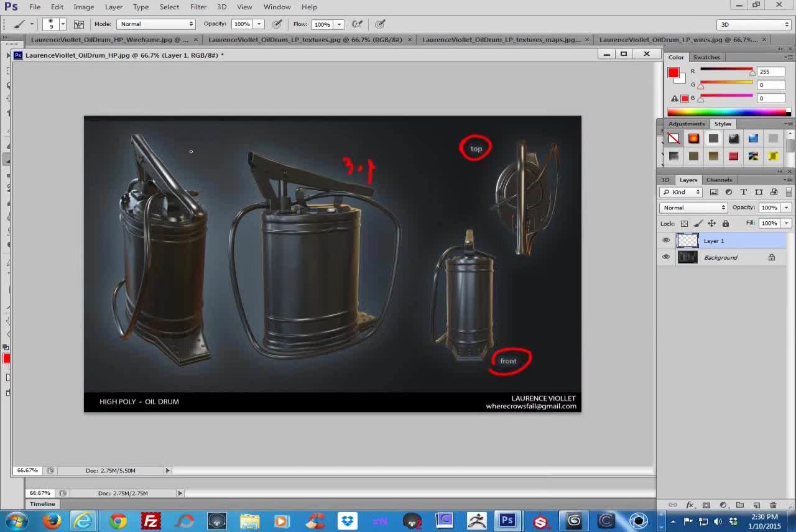
Task: Open the layer blend mode Normal dropdown
Action: click(693, 208)
